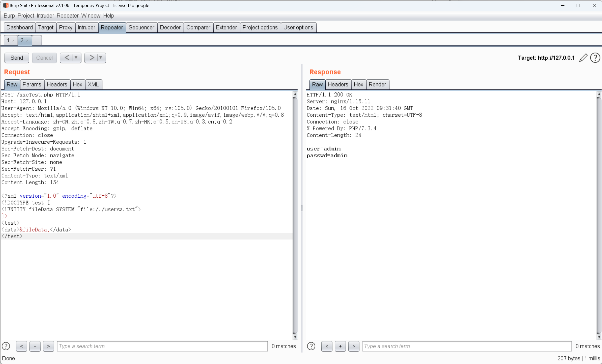The image size is (602, 364).
Task: Show request Params view
Action: 32,85
